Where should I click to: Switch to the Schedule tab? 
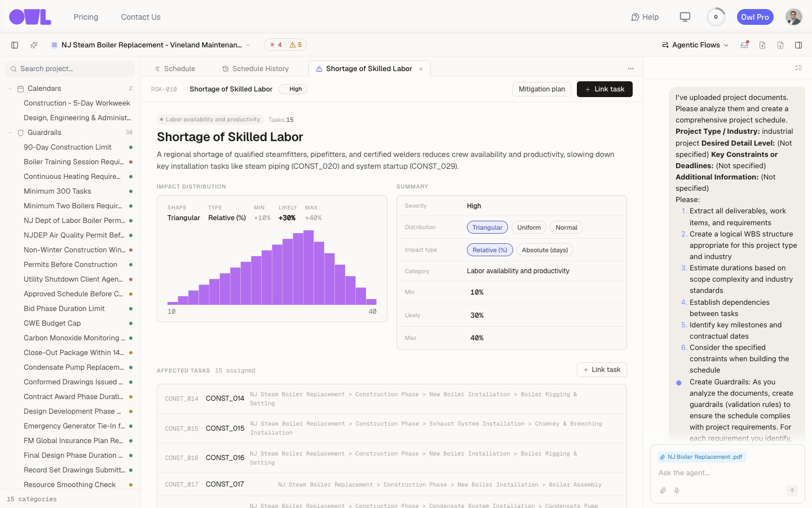click(x=174, y=69)
